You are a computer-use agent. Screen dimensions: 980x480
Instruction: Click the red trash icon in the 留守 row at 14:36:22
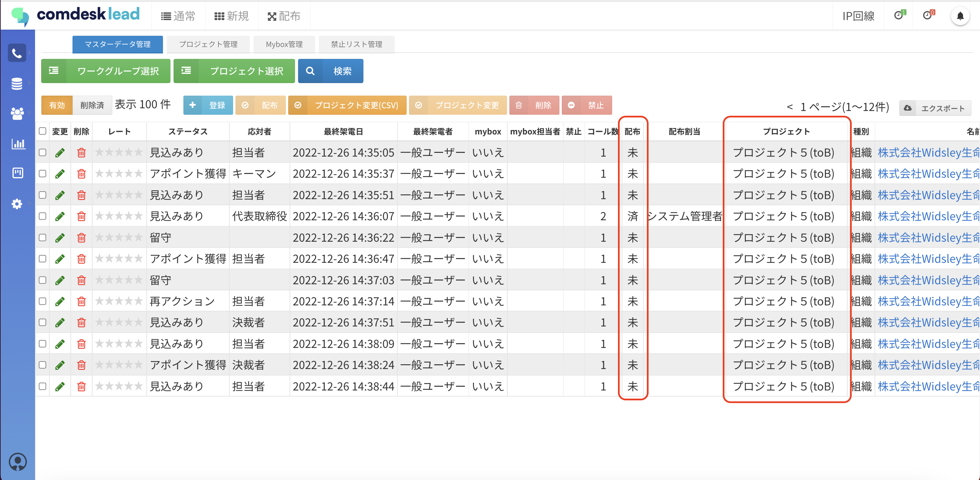pyautogui.click(x=81, y=238)
